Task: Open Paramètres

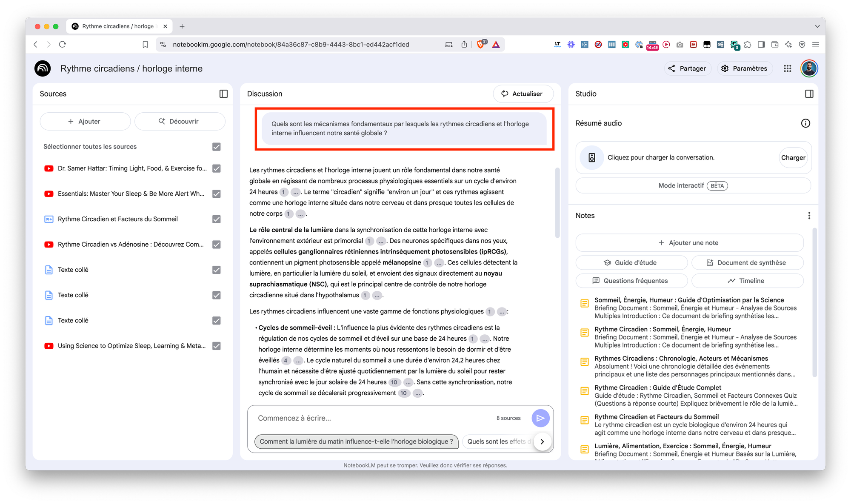Action: pyautogui.click(x=745, y=68)
